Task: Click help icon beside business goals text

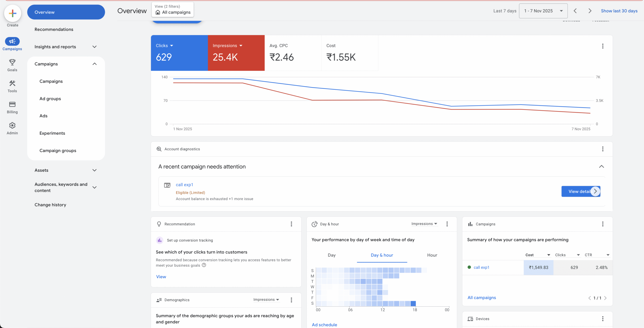Action: [204, 265]
